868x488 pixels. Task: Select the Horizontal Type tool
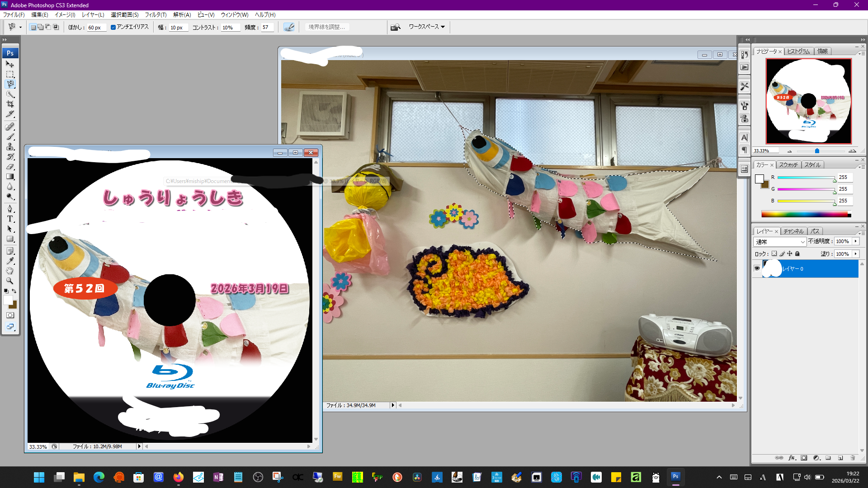tap(10, 219)
